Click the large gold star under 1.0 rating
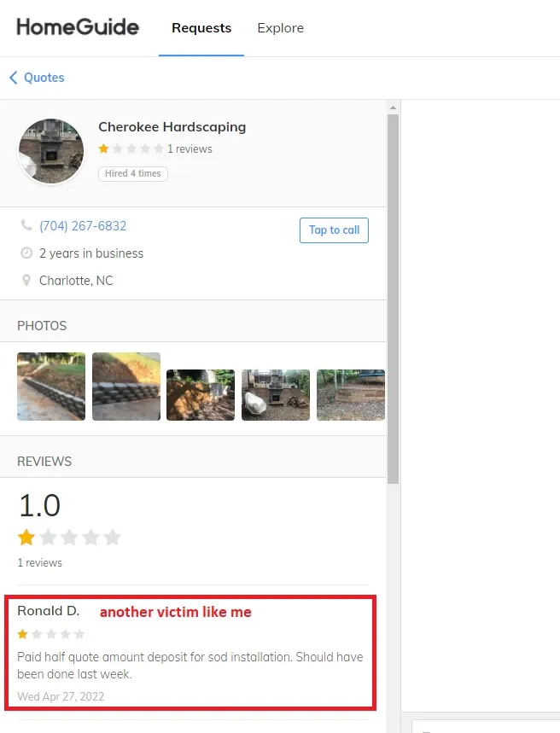Screen dimensions: 560x733 (x=26, y=537)
